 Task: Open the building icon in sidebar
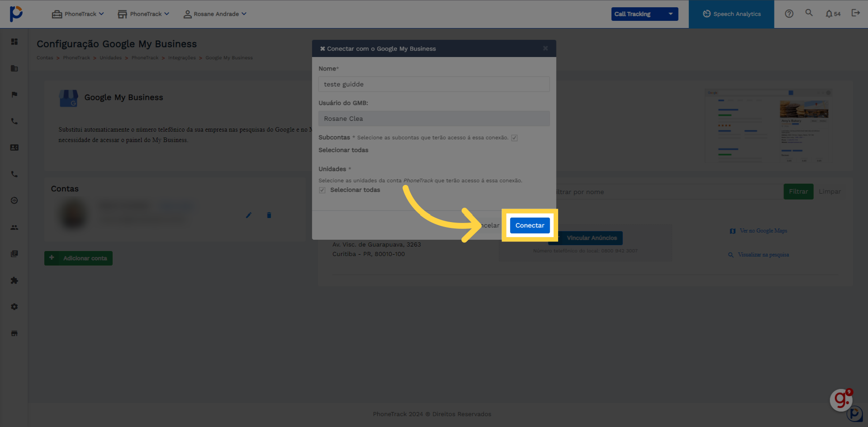[14, 68]
